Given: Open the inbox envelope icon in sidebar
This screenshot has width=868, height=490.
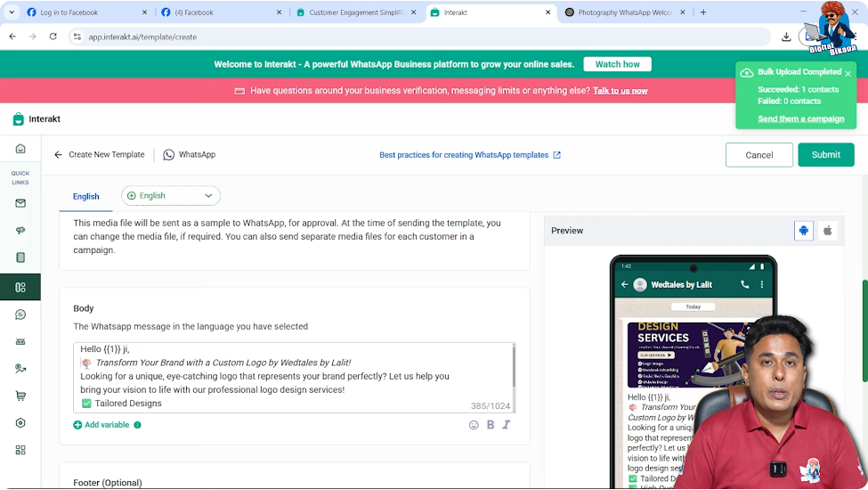Looking at the screenshot, I should click(x=20, y=203).
